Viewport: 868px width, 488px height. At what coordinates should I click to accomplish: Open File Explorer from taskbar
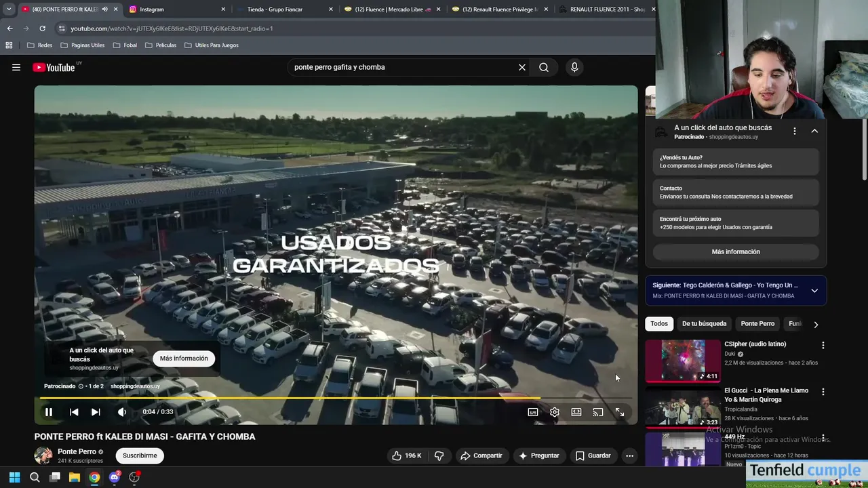coord(75,477)
